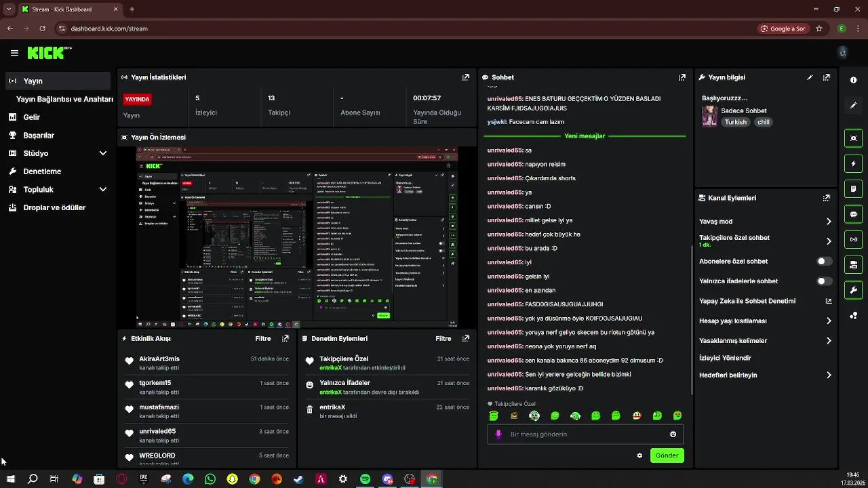868x488 pixels.
Task: Pop out the Etkinlik Akışı panel
Action: [285, 338]
